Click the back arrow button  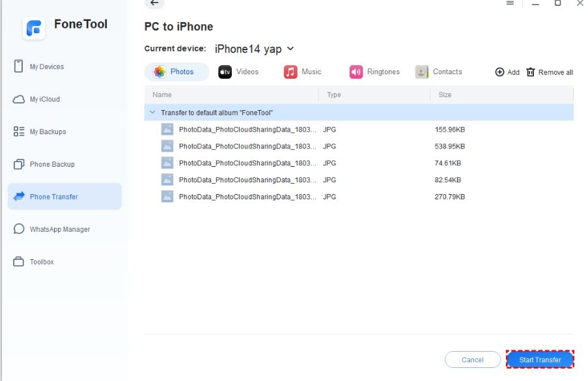pyautogui.click(x=154, y=3)
